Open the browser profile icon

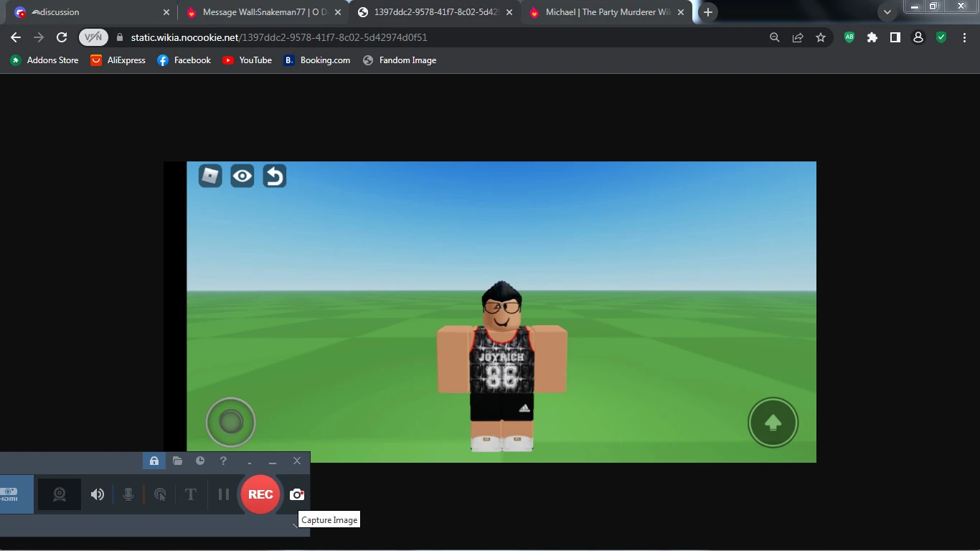point(918,37)
